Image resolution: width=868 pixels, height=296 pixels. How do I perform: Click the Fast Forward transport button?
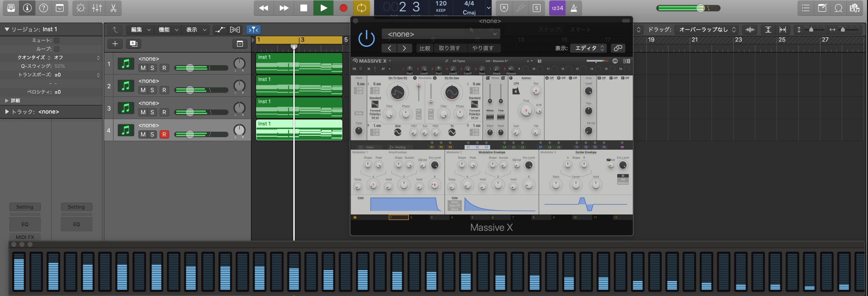[x=284, y=8]
